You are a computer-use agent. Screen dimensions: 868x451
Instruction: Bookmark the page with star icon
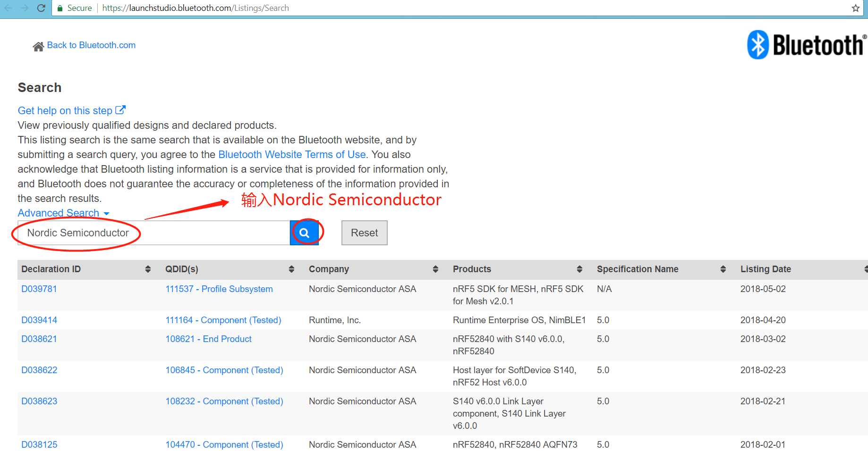855,8
